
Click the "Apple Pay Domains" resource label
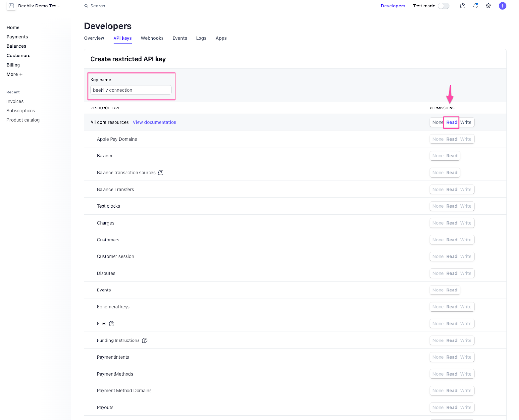coord(117,139)
